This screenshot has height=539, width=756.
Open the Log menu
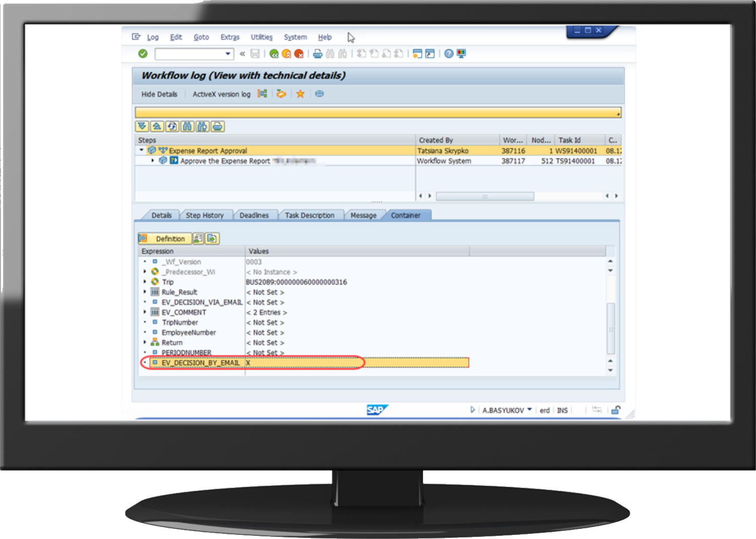click(153, 37)
